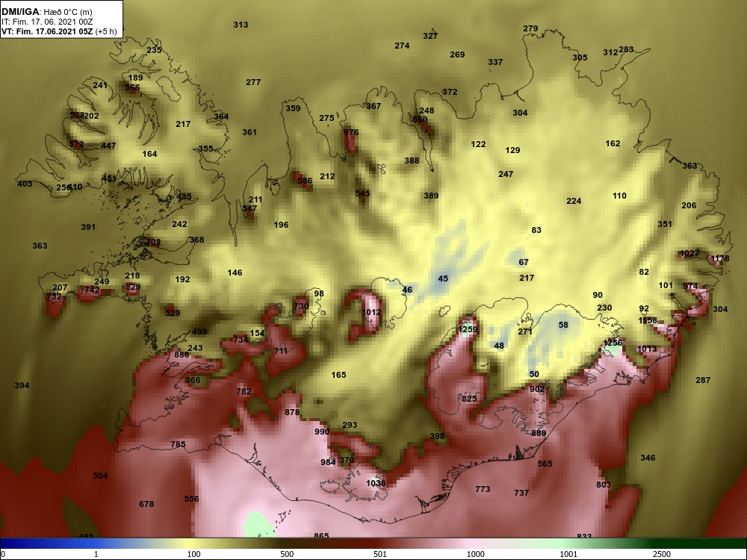
Task: Click the '1001' label on the color scale
Action: [568, 554]
